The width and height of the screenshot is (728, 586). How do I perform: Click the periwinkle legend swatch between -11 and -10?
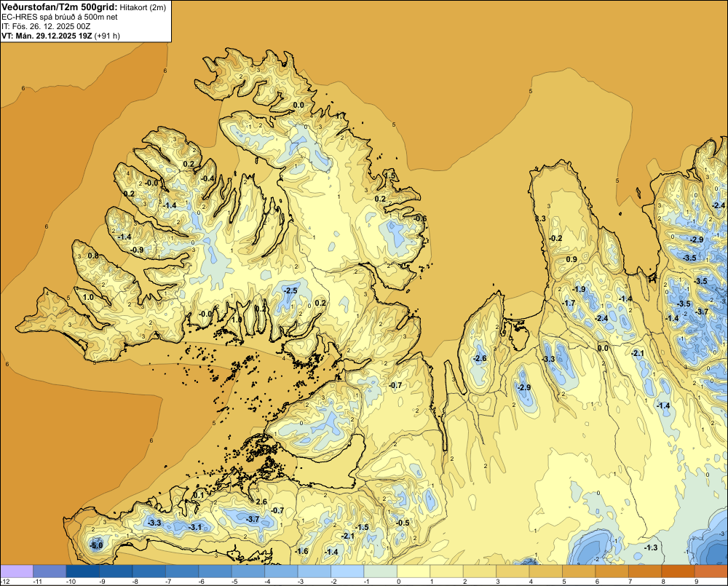point(50,571)
